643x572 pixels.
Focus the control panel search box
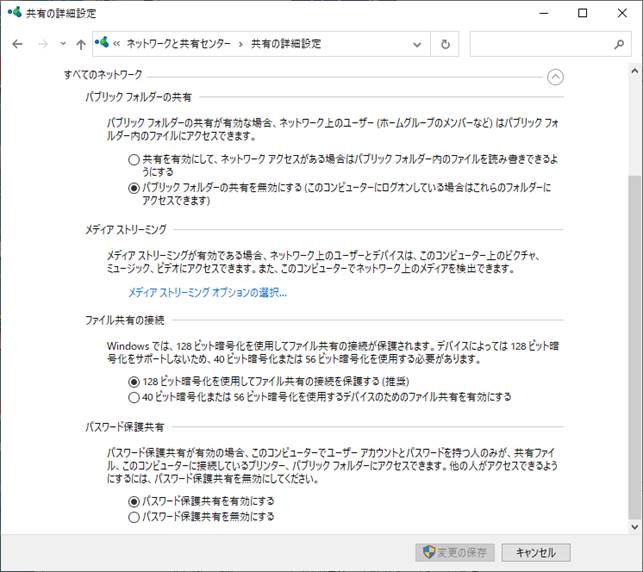coord(550,44)
